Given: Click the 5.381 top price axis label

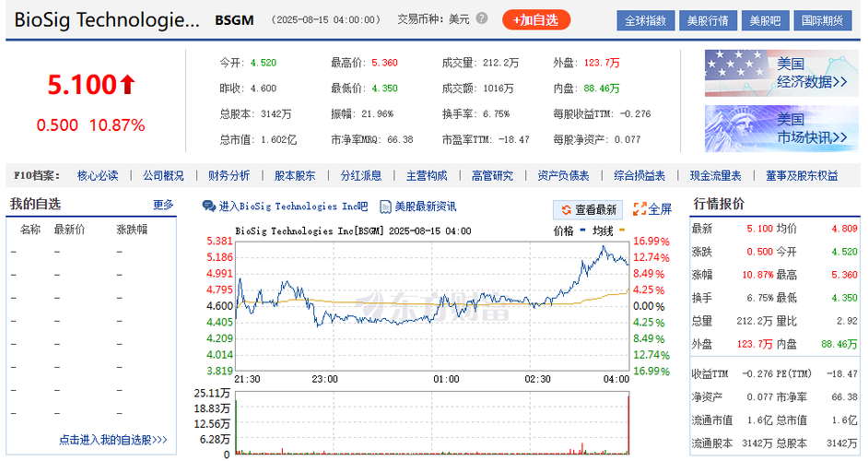Looking at the screenshot, I should tap(219, 241).
